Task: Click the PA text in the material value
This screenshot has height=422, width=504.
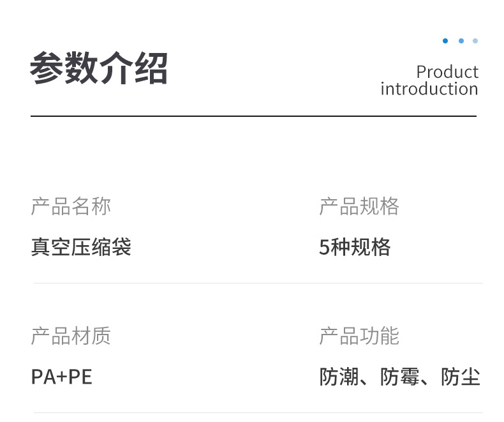Action: point(42,377)
